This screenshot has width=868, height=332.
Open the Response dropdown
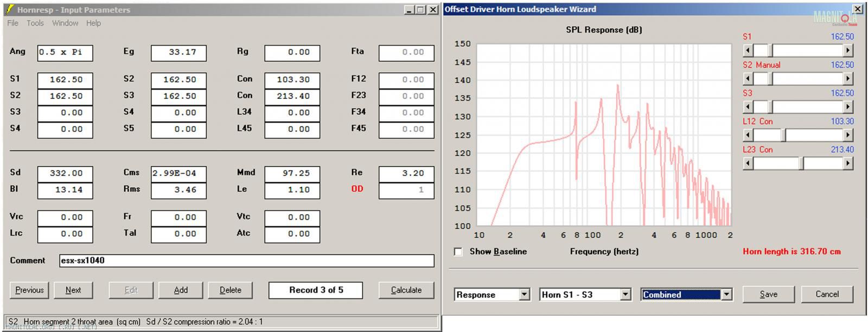[x=524, y=295]
